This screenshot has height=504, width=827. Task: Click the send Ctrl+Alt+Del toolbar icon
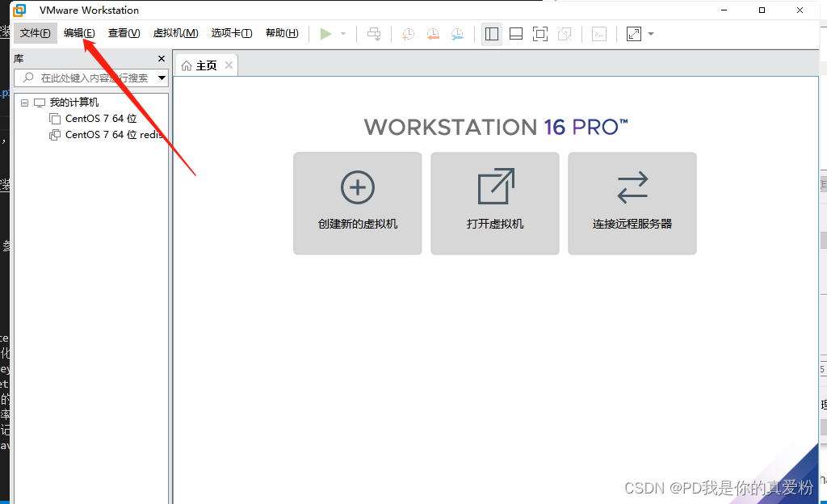[374, 34]
